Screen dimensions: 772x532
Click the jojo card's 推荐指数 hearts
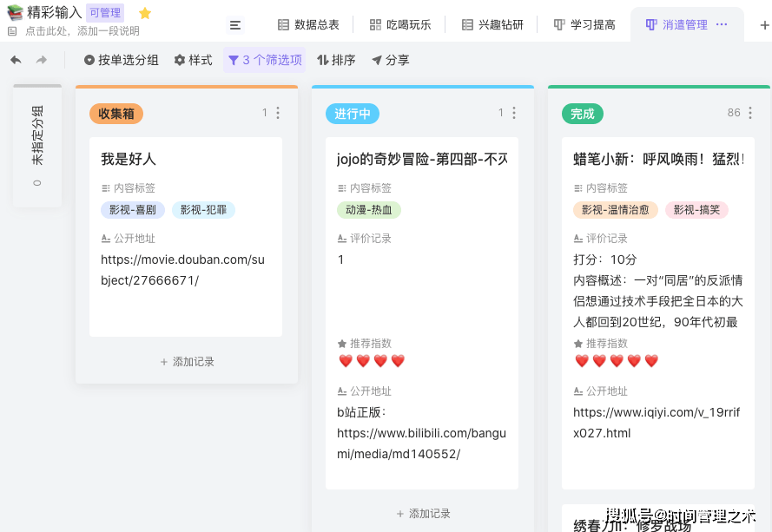coord(372,361)
